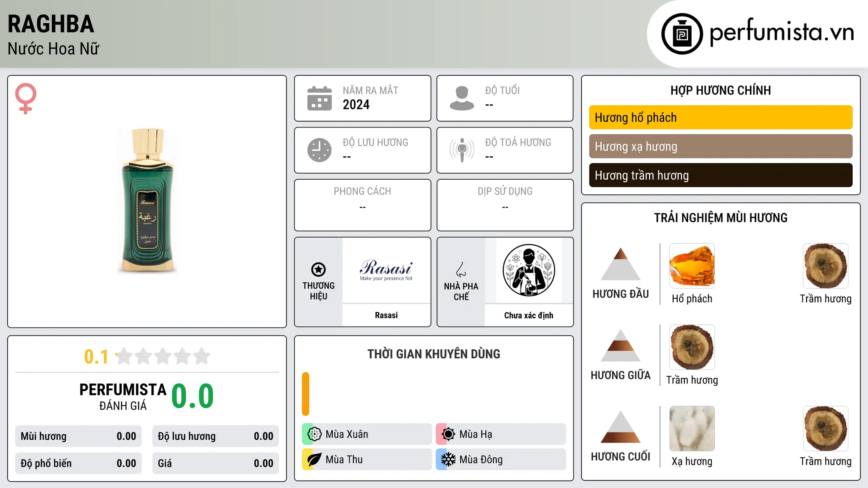Click the pyramid icon above Hương đầu

(x=620, y=264)
